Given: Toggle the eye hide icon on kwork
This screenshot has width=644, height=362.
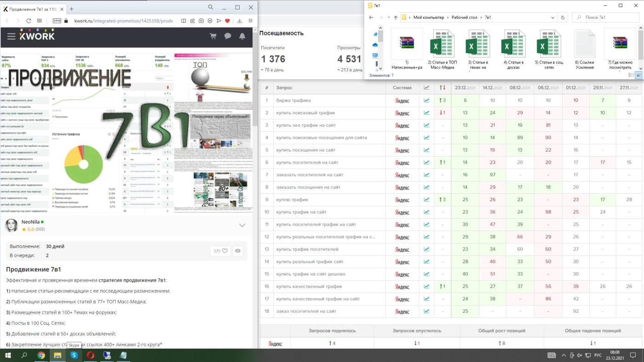Looking at the screenshot, I should pyautogui.click(x=238, y=251).
